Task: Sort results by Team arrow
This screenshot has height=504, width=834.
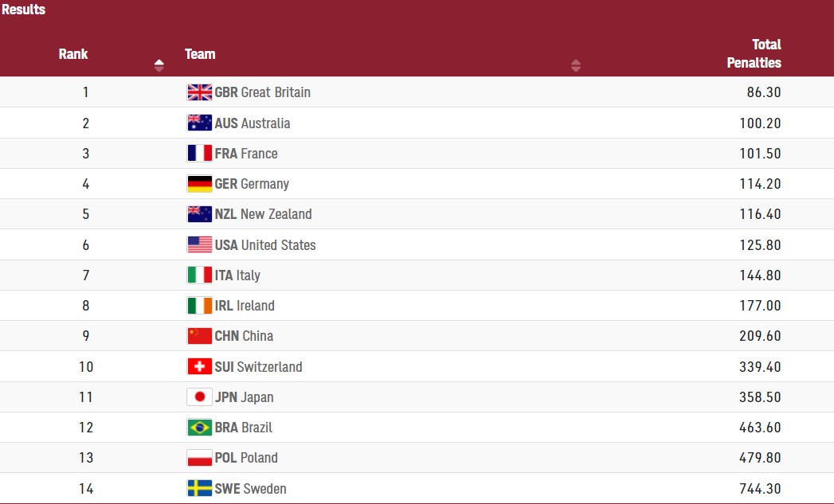Action: [x=576, y=65]
